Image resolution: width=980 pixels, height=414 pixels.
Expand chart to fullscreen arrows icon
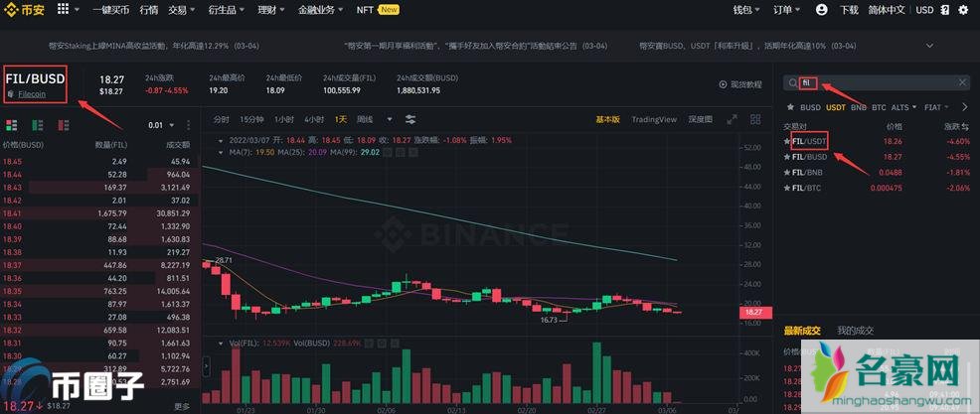(733, 119)
